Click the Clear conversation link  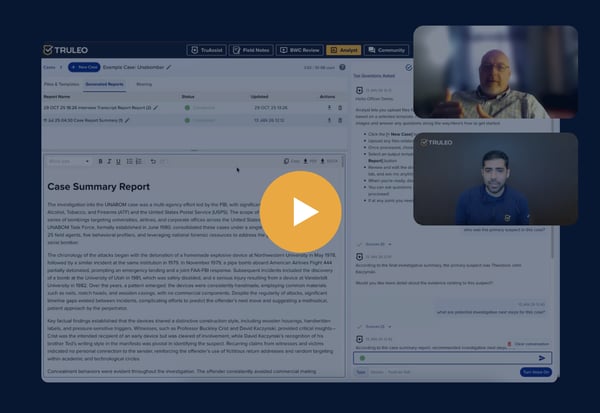(528, 344)
